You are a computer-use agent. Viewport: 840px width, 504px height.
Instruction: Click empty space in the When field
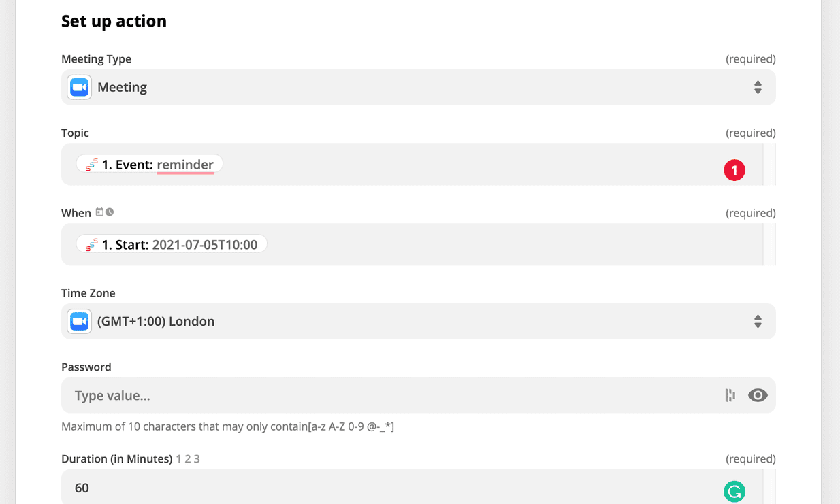coord(511,245)
